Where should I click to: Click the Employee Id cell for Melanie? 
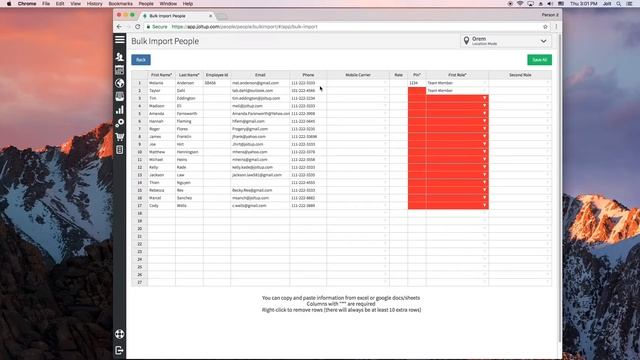pos(217,83)
